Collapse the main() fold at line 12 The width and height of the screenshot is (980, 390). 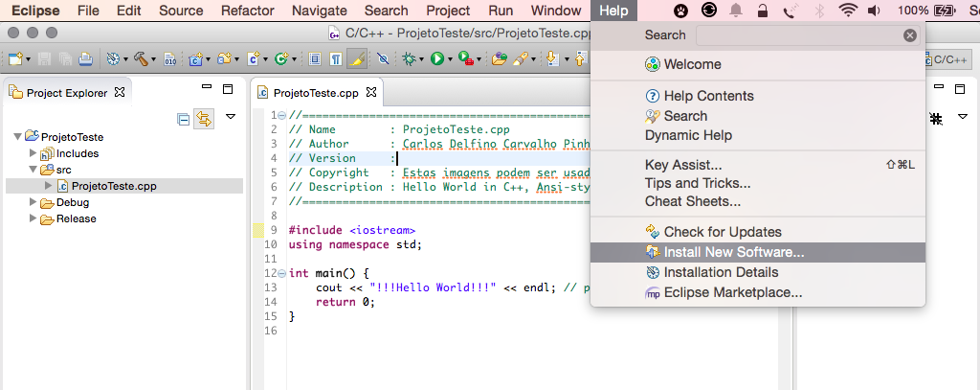coord(281,273)
